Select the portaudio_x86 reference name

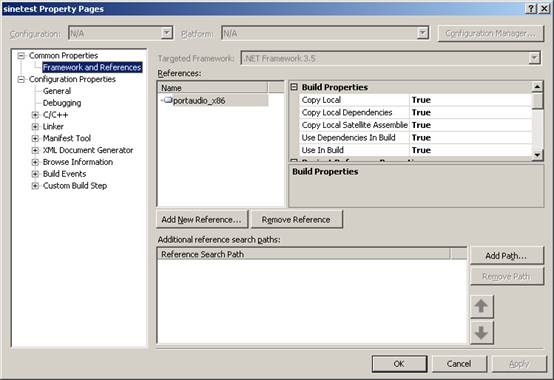tap(199, 101)
